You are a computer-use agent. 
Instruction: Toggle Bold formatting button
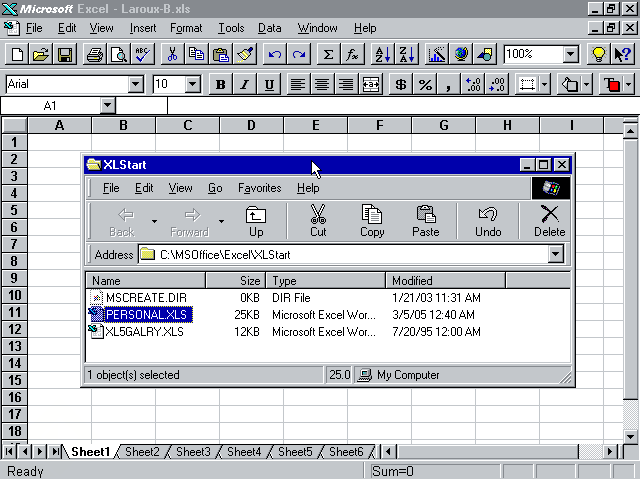pos(220,84)
